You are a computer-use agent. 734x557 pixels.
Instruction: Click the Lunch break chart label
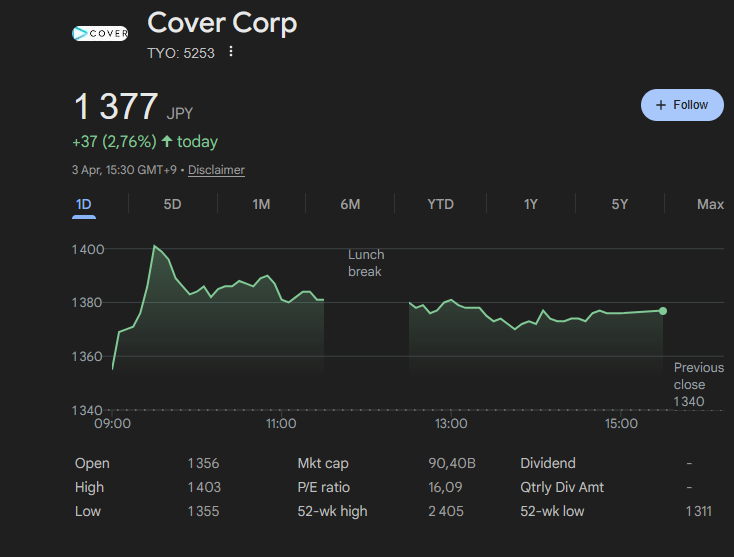pyautogui.click(x=366, y=263)
